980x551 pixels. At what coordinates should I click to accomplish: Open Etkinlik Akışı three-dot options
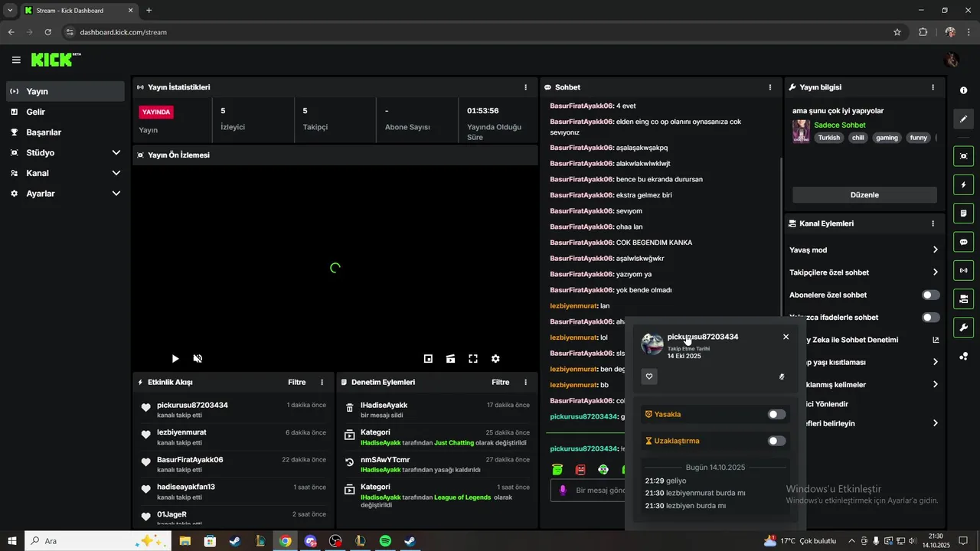pos(322,382)
